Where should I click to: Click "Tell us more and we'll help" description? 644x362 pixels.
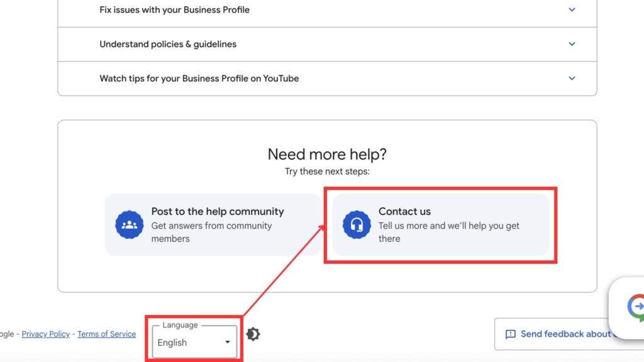[448, 232]
